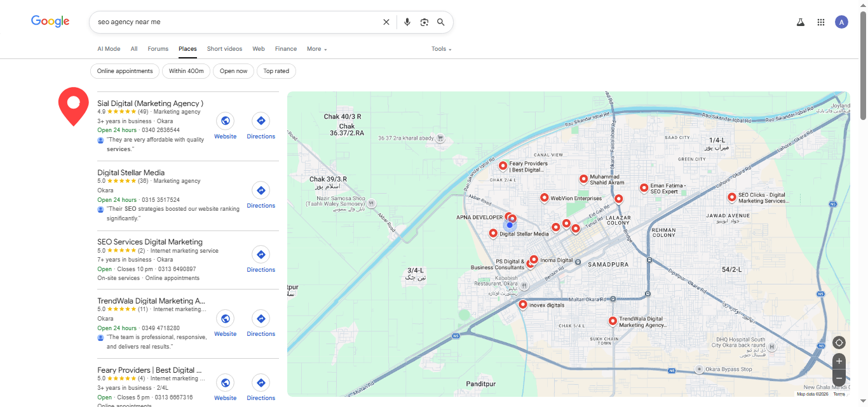This screenshot has width=868, height=407.
Task: Click SEO Clicks map pin
Action: tap(731, 197)
